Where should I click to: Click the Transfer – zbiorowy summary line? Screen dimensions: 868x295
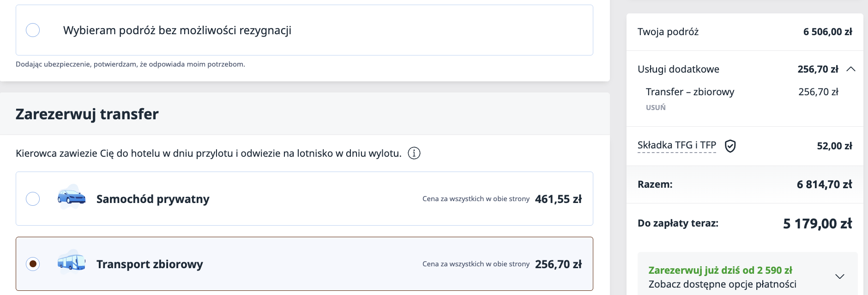coord(690,92)
